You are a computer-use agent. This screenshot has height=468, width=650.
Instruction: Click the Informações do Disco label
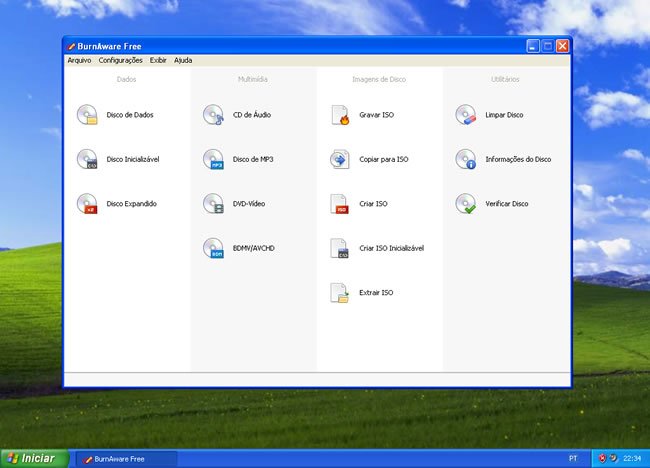pos(518,159)
